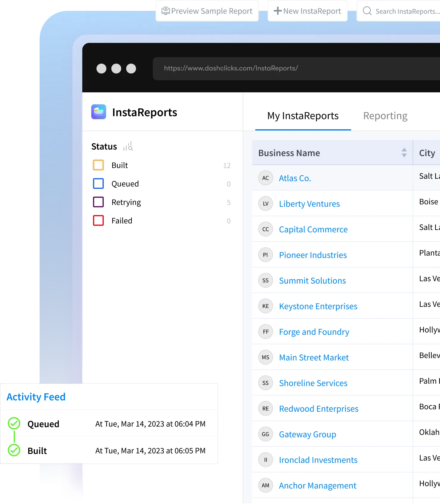Open the Status chart search icon

click(x=128, y=146)
